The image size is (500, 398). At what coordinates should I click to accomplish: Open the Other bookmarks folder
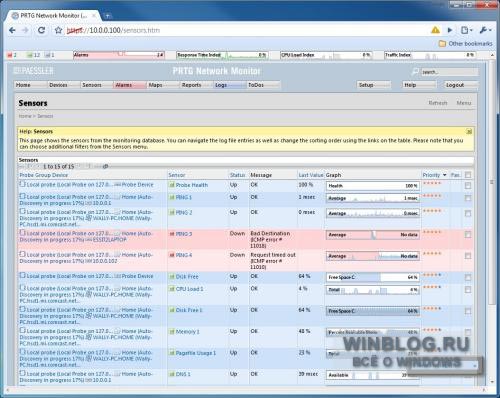coord(465,44)
